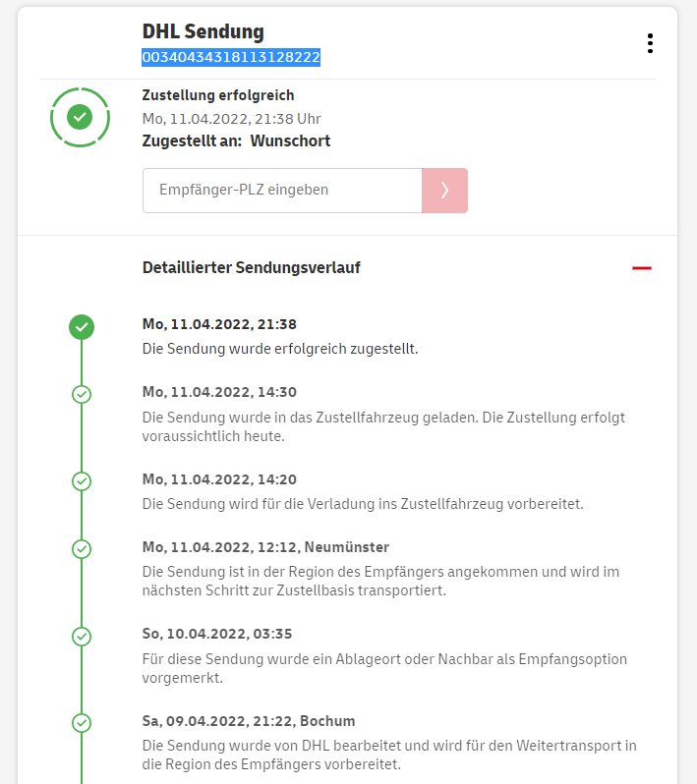Screen dimensions: 697x784
Task: Select the Neumünster 12:12 timeline checkmark
Action: pos(82,548)
